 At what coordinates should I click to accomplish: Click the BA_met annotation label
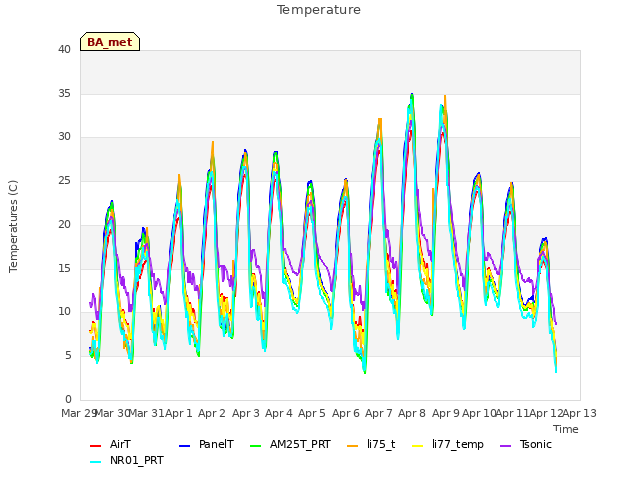pyautogui.click(x=110, y=42)
